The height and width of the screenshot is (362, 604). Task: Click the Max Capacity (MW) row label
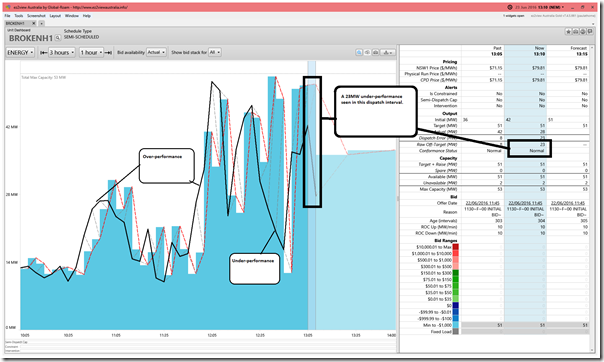tap(438, 189)
